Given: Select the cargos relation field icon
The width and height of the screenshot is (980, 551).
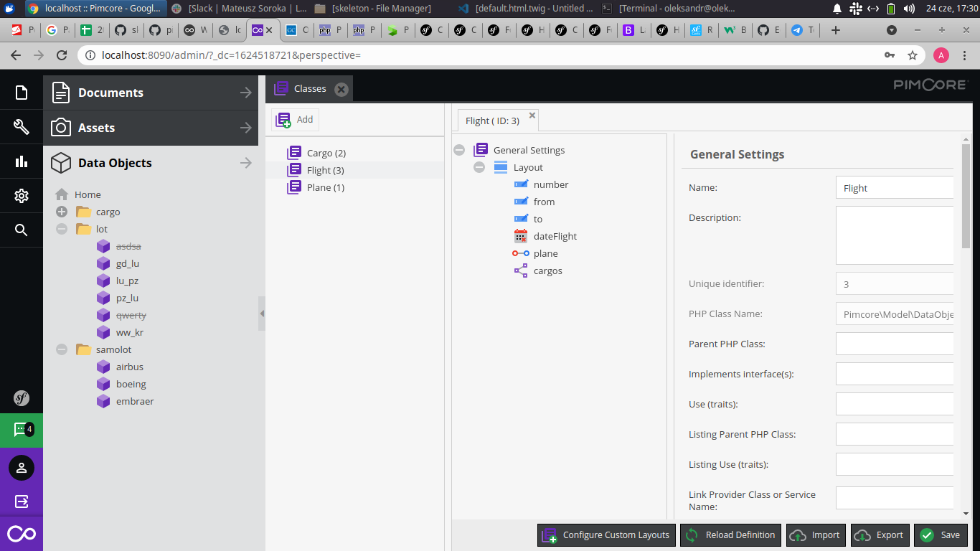Looking at the screenshot, I should [520, 270].
